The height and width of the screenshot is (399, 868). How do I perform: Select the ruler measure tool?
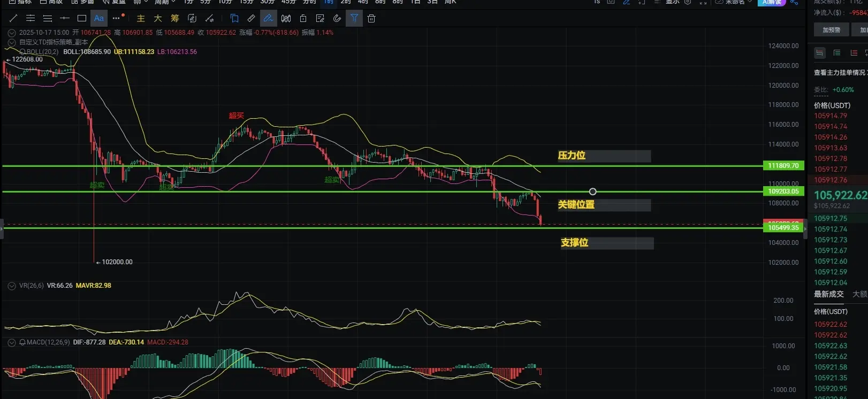point(251,18)
